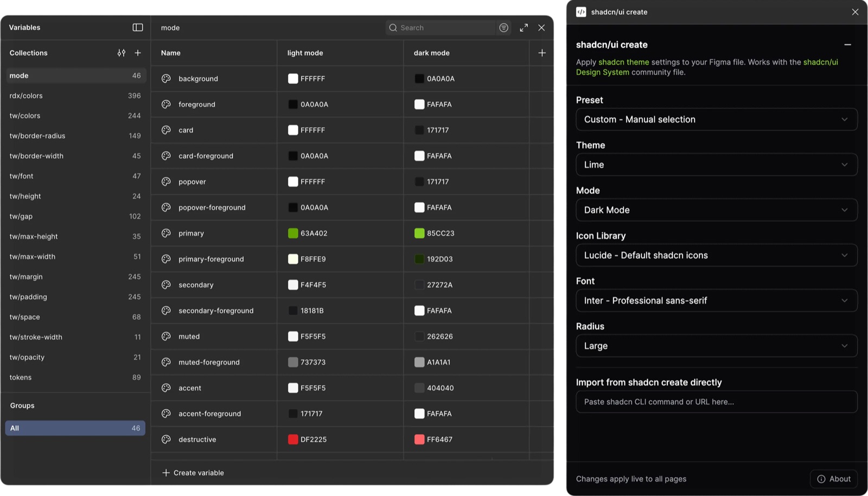
Task: Select the All group
Action: pyautogui.click(x=75, y=428)
